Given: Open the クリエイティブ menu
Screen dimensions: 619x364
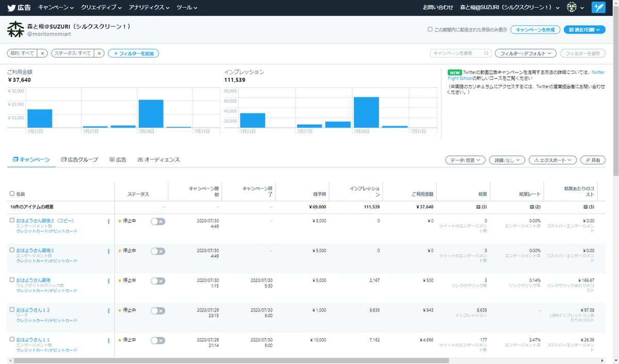Looking at the screenshot, I should click(101, 7).
